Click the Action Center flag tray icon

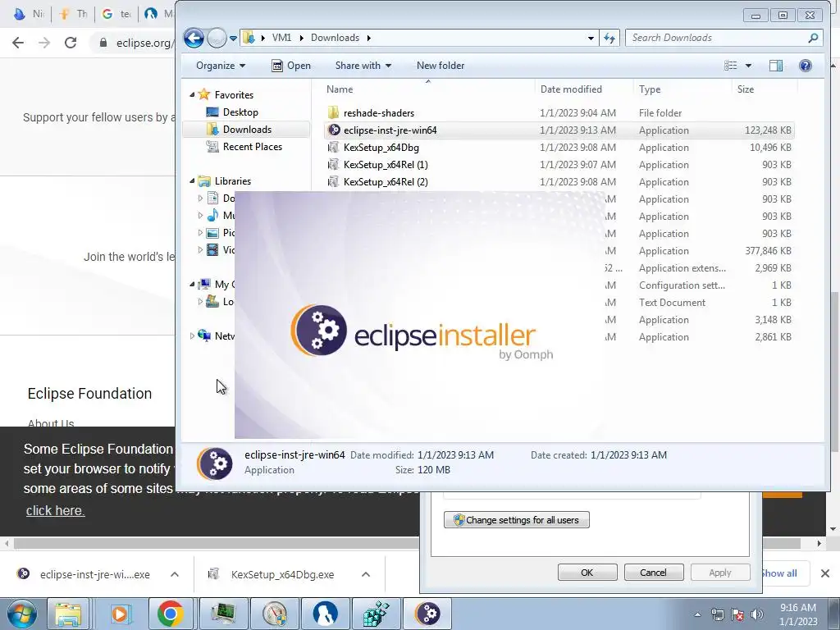737,614
